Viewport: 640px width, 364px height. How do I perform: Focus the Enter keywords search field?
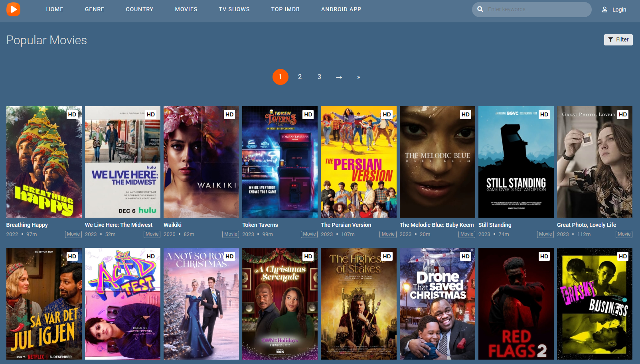click(x=535, y=9)
